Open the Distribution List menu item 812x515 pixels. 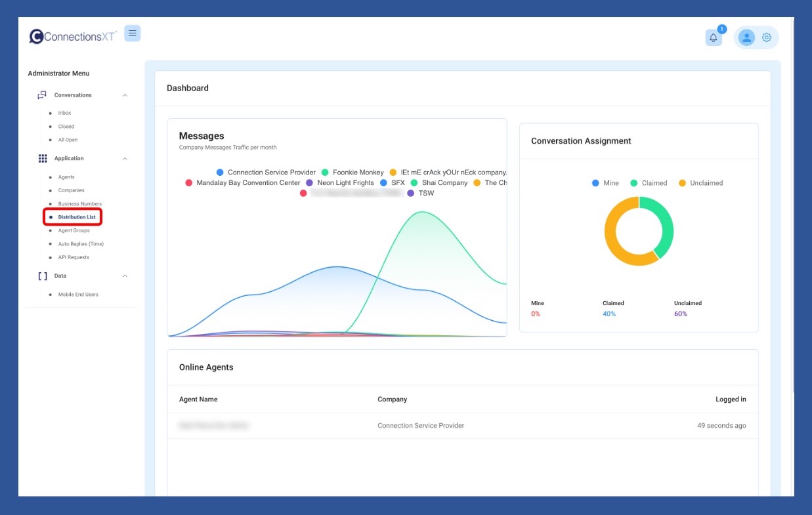(77, 217)
